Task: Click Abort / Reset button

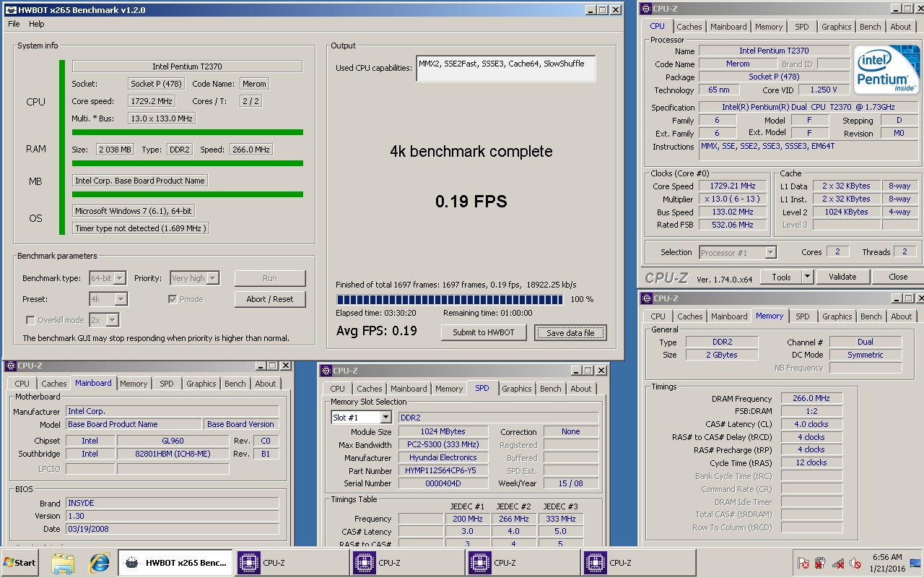Action: coord(270,299)
